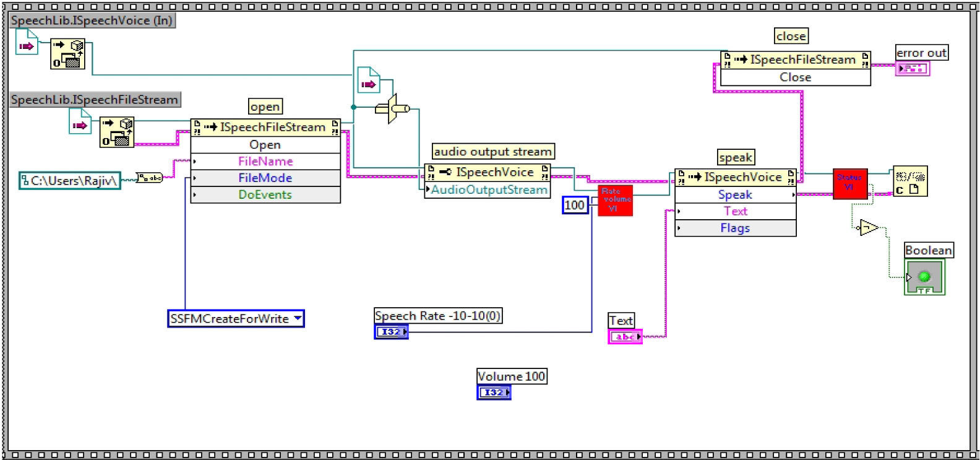Select the Not gate above the Boolean indicator
Viewport: 980px width, 460px height.
[869, 228]
